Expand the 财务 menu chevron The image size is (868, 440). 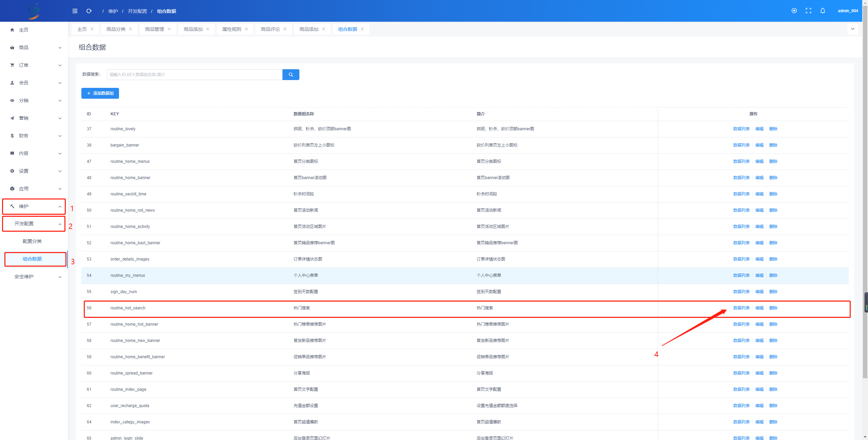pos(60,136)
